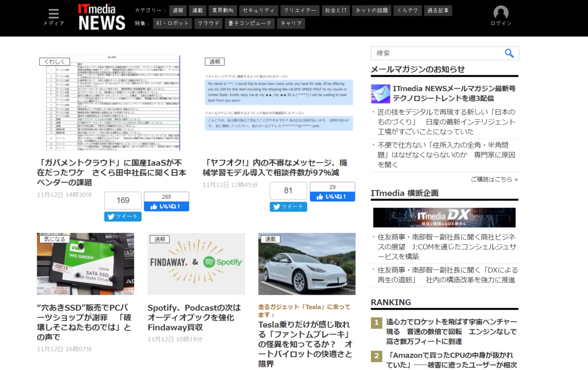Click the 11月12日 16時07分 timestamp
588x370 pixels.
click(x=64, y=349)
